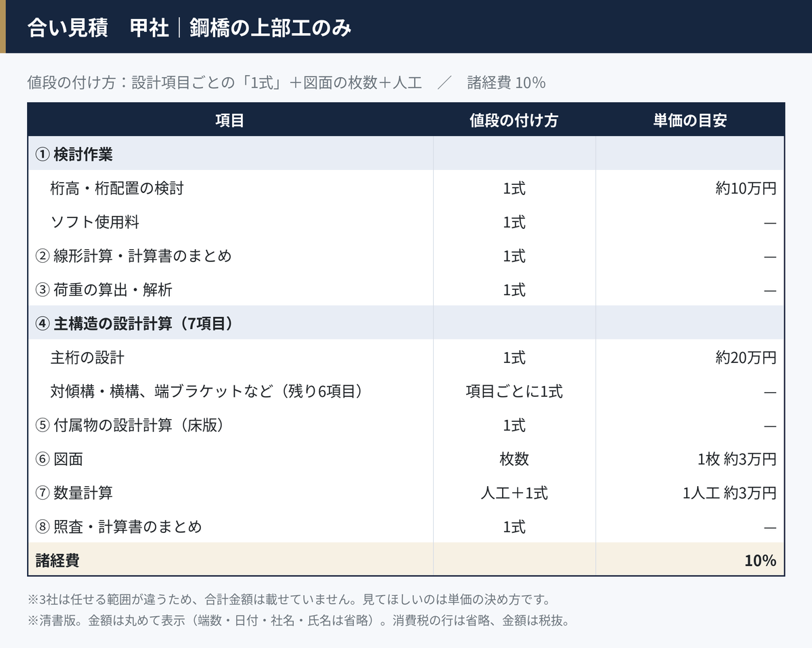Select the '⑧ 照査・計算書のまとめ' row

point(406,527)
